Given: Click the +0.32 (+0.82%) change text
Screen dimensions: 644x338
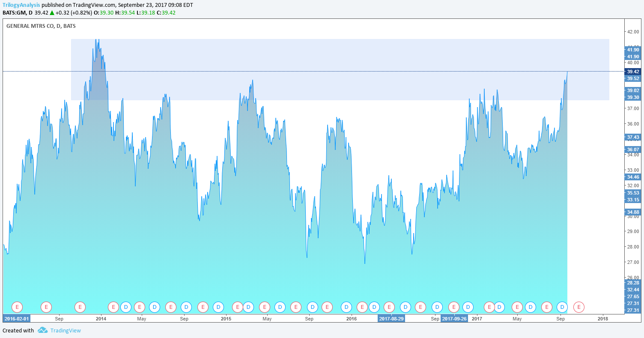Looking at the screenshot, I should [75, 13].
